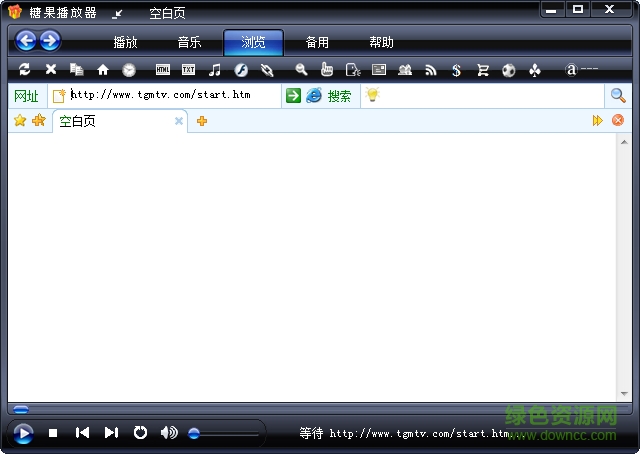The width and height of the screenshot is (640, 454).
Task: Click the shopping cart icon
Action: (483, 70)
